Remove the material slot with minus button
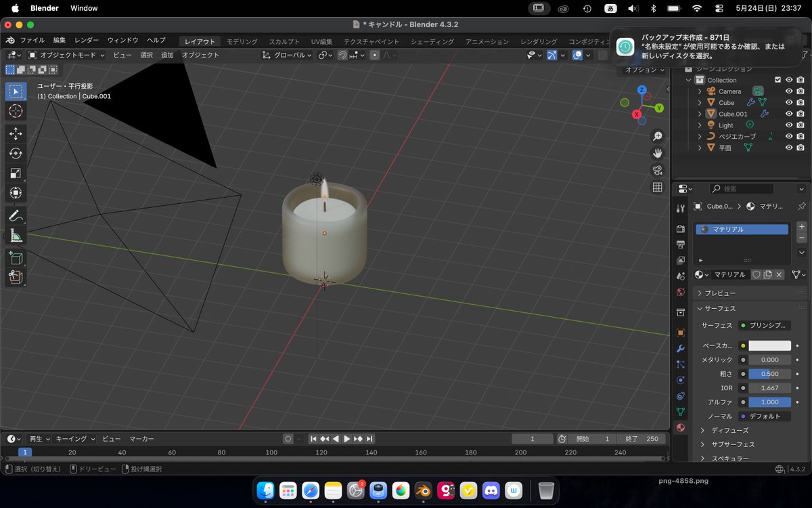 pos(802,238)
